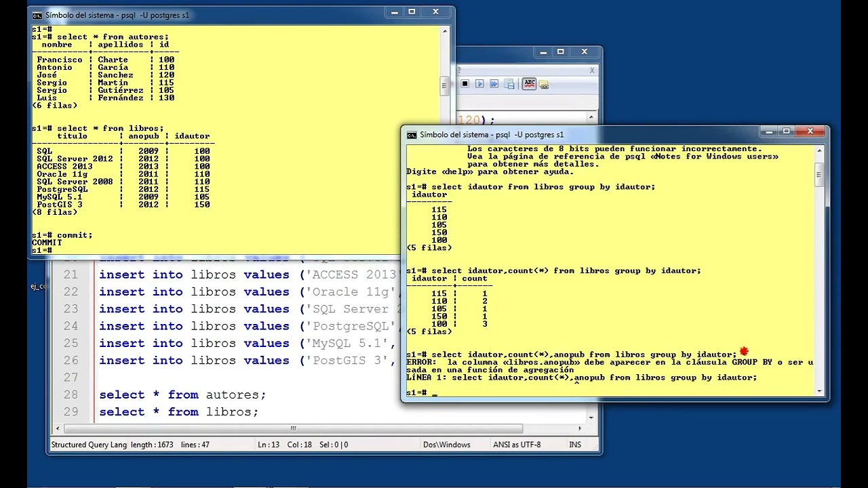Open the ? help menu in Notepad++
This screenshot has width=868, height=488.
pyautogui.click(x=459, y=70)
